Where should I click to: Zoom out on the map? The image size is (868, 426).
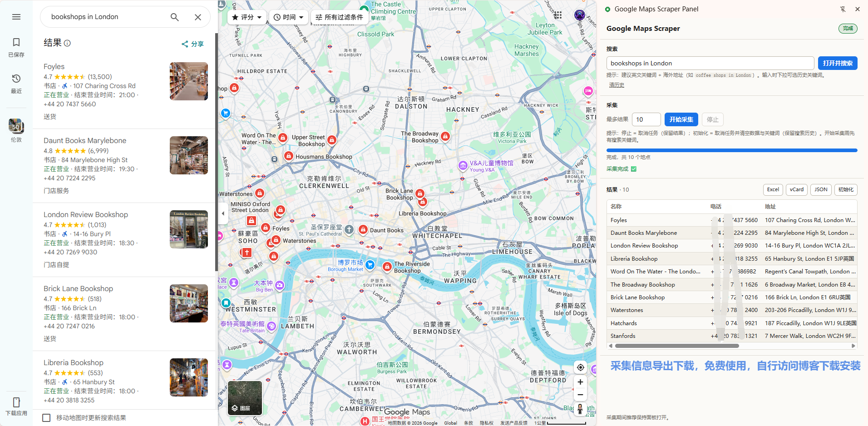[580, 395]
